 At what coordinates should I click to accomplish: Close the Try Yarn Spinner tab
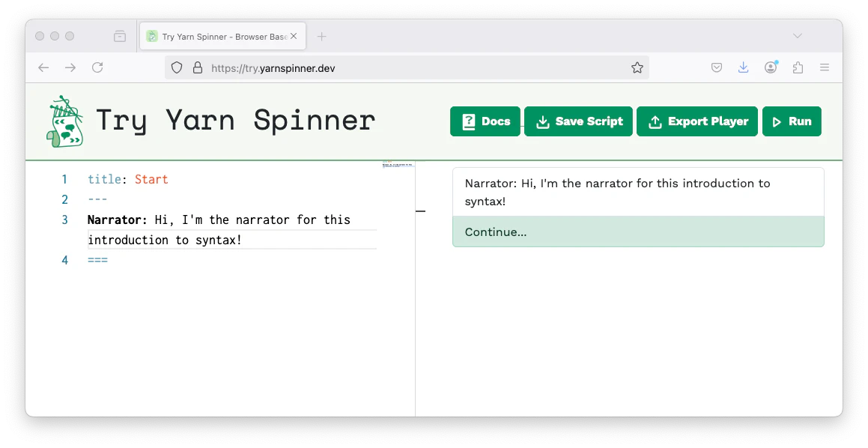pyautogui.click(x=294, y=36)
